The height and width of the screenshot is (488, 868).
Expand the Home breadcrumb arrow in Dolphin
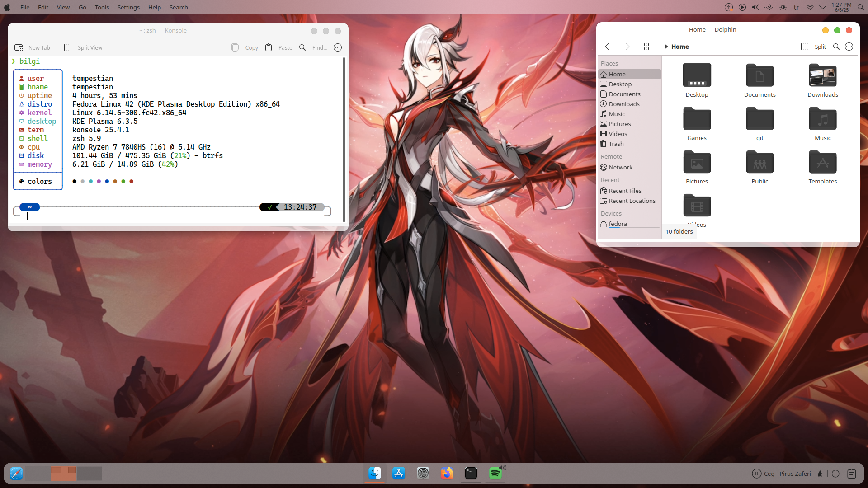pos(666,47)
